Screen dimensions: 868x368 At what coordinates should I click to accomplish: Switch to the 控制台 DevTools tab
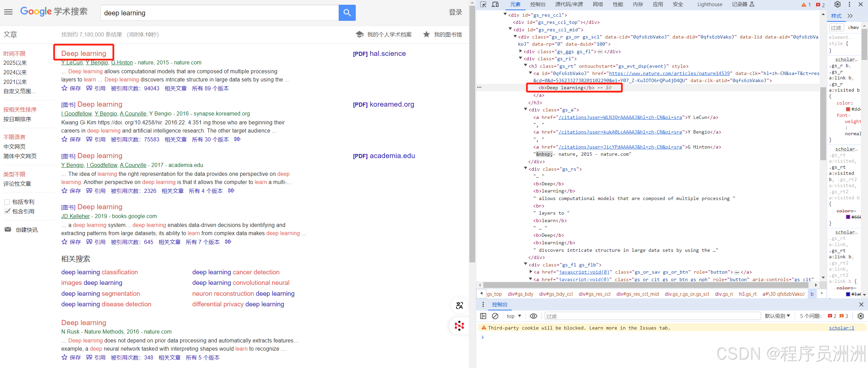[x=537, y=4]
